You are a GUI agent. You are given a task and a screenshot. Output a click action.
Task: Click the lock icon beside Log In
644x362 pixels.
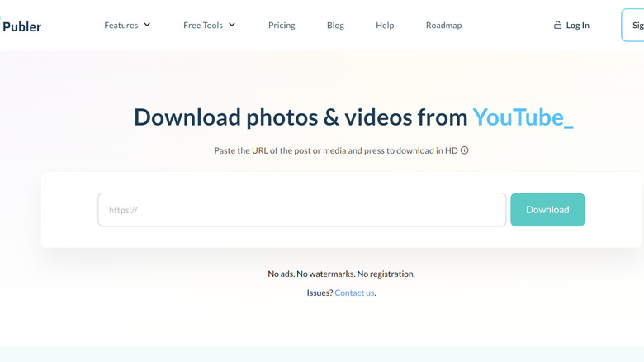[557, 25]
